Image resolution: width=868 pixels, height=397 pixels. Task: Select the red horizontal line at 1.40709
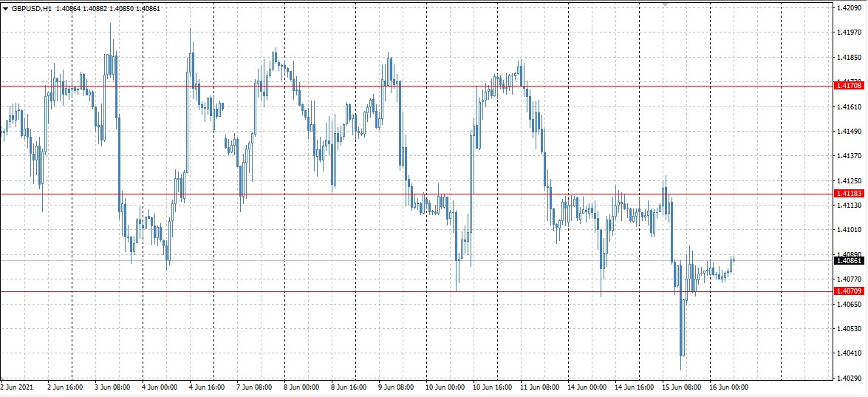417,291
